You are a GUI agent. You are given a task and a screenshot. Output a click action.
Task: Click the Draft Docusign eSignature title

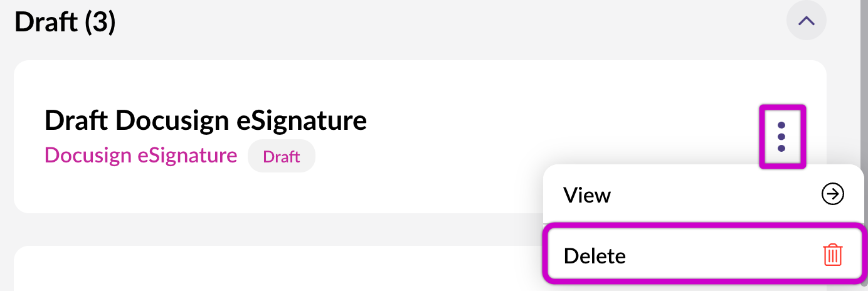pyautogui.click(x=205, y=120)
